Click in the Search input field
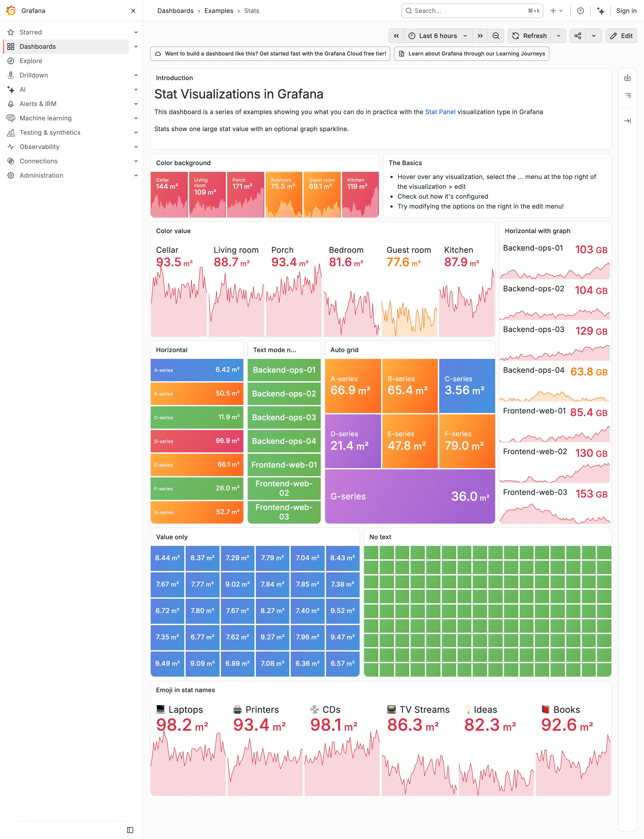This screenshot has height=839, width=644. [472, 11]
